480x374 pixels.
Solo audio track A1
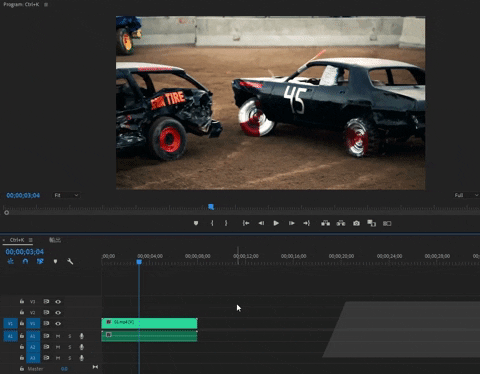[x=70, y=336]
